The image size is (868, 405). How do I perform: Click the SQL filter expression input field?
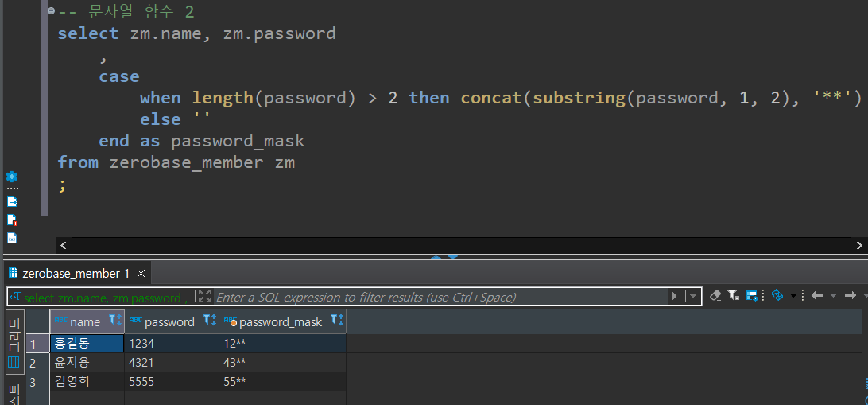[437, 297]
